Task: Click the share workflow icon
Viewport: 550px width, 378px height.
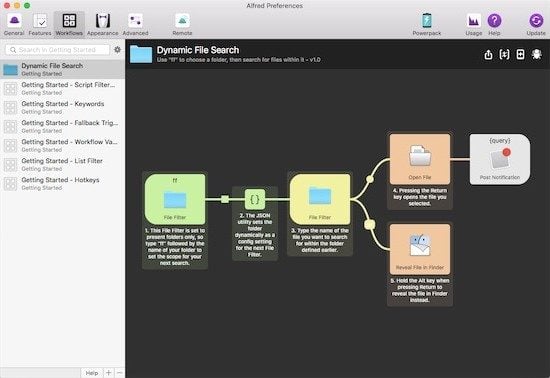Action: tap(488, 54)
